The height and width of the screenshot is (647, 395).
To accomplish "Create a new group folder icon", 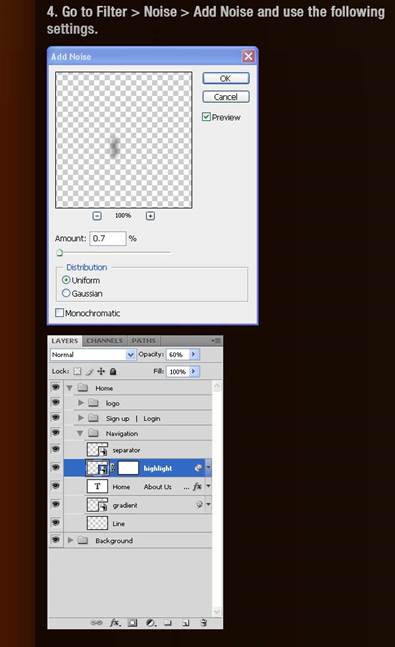I will pyautogui.click(x=168, y=623).
